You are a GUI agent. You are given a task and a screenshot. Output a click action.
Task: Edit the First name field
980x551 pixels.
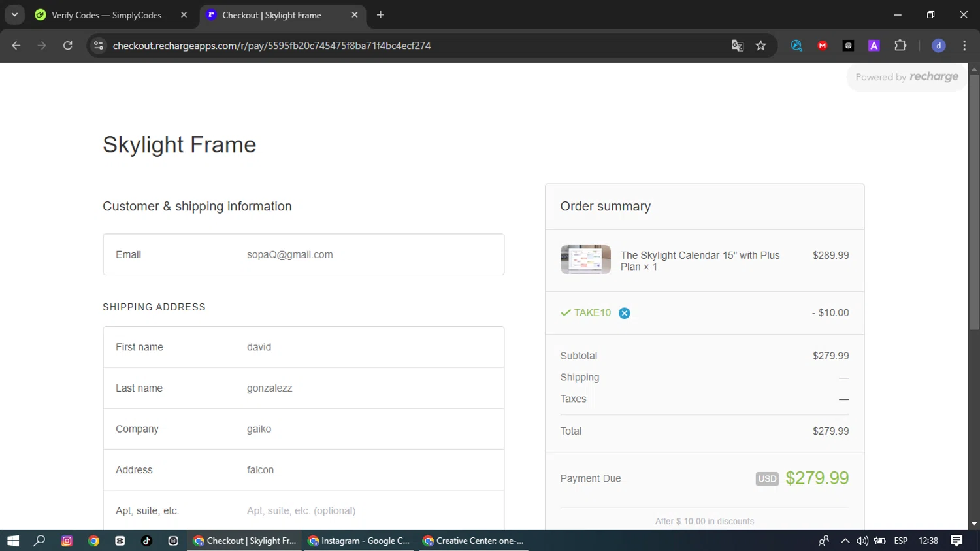pos(303,347)
